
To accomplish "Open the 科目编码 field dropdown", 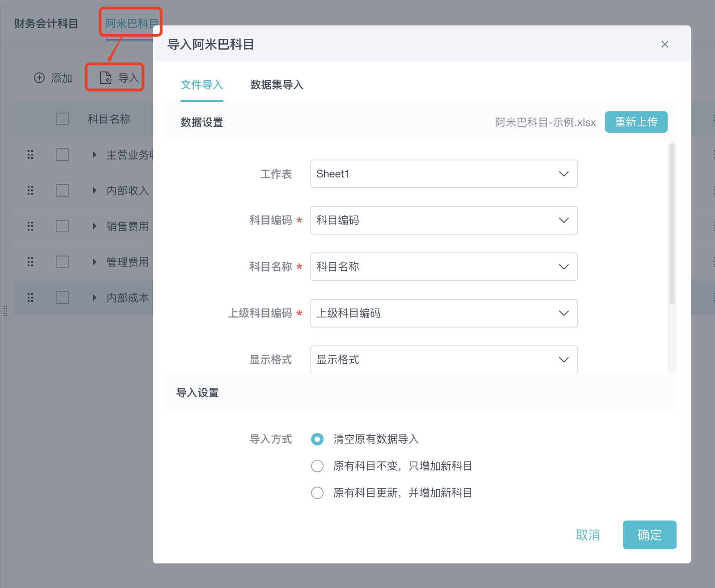I will pos(444,220).
